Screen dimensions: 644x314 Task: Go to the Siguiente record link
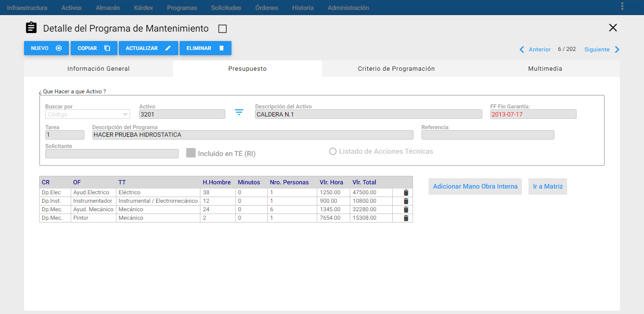[x=597, y=50]
